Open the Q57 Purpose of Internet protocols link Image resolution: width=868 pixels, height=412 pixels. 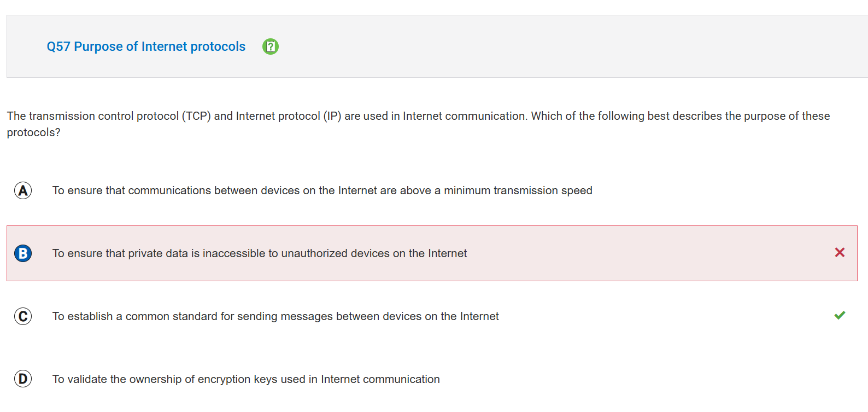[x=146, y=47]
